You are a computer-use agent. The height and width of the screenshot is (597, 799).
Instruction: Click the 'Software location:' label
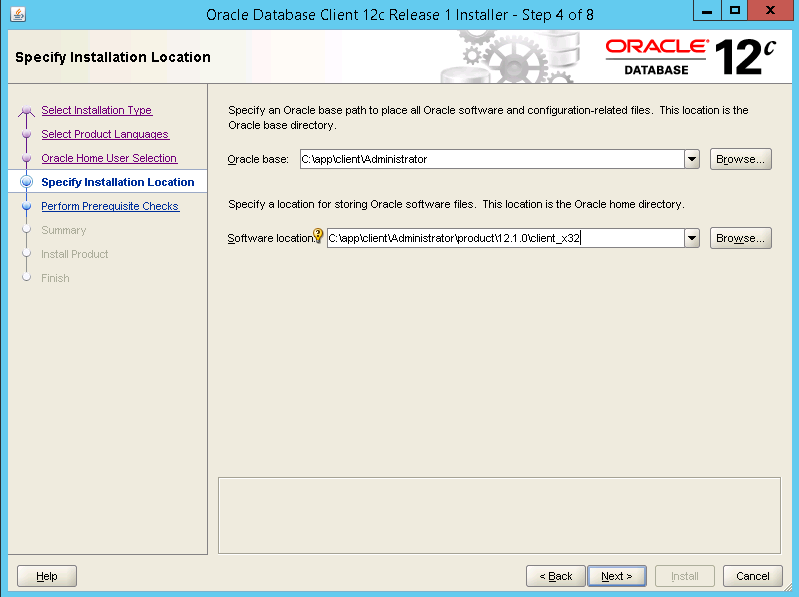(x=270, y=238)
